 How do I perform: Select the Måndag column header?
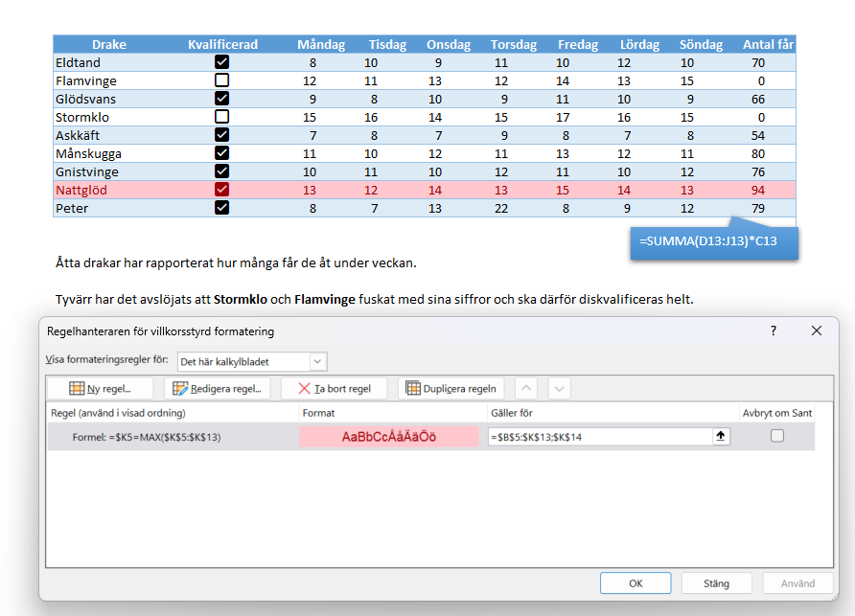321,45
